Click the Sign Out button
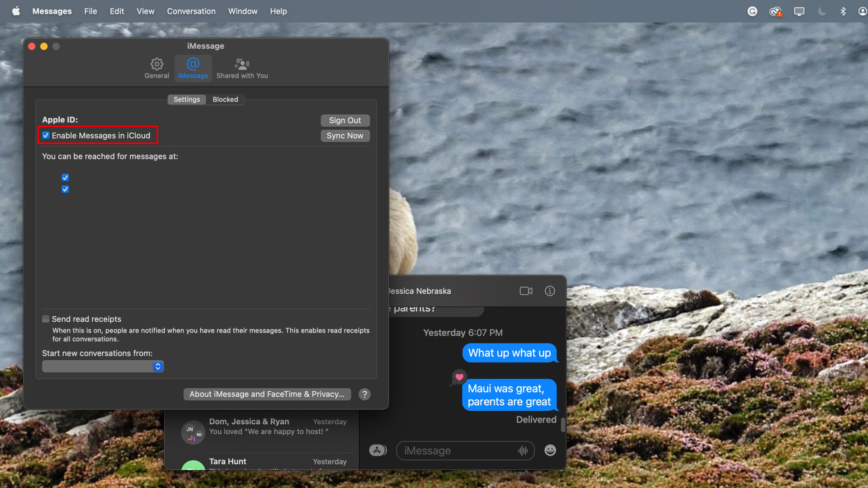The height and width of the screenshot is (488, 868). [x=345, y=121]
